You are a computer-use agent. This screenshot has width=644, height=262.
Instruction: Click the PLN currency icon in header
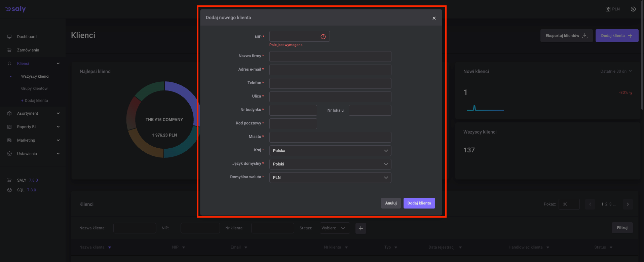608,9
